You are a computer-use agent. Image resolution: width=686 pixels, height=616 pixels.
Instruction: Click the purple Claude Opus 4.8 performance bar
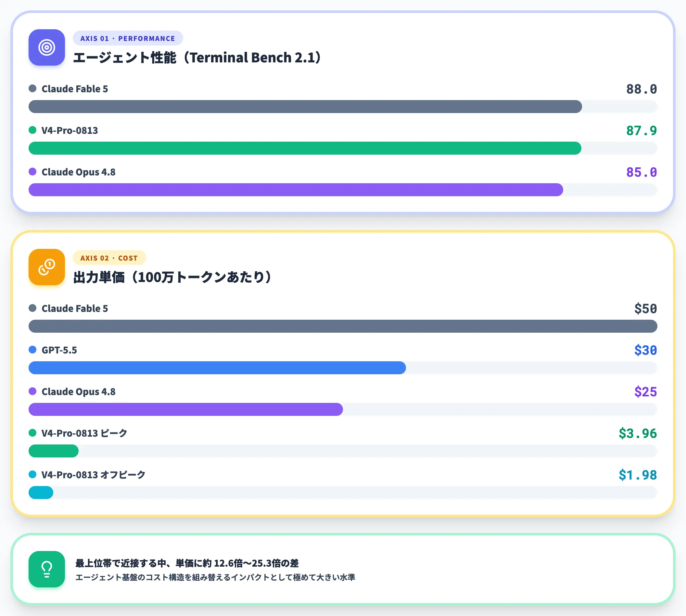coord(296,190)
